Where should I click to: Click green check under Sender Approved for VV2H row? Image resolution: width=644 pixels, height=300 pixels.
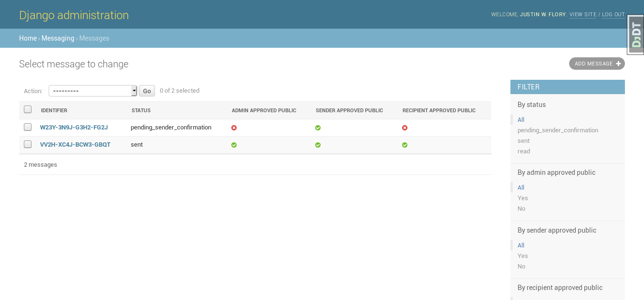318,145
